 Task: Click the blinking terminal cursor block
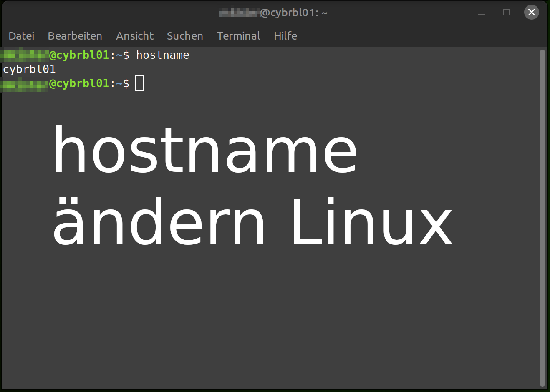tap(139, 83)
